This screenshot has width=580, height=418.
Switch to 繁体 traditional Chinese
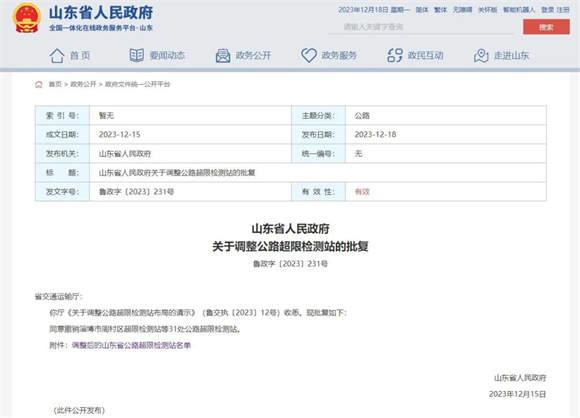pyautogui.click(x=440, y=10)
